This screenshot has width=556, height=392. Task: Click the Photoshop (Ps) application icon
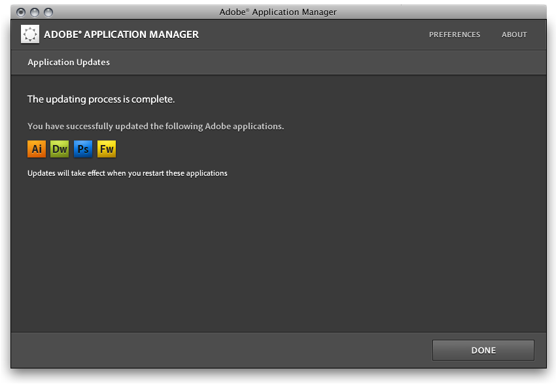83,149
